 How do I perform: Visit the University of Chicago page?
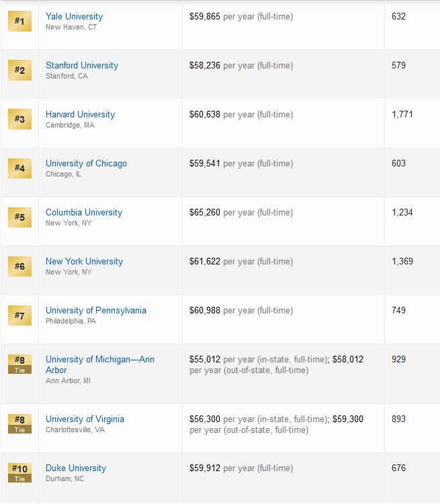(x=86, y=163)
